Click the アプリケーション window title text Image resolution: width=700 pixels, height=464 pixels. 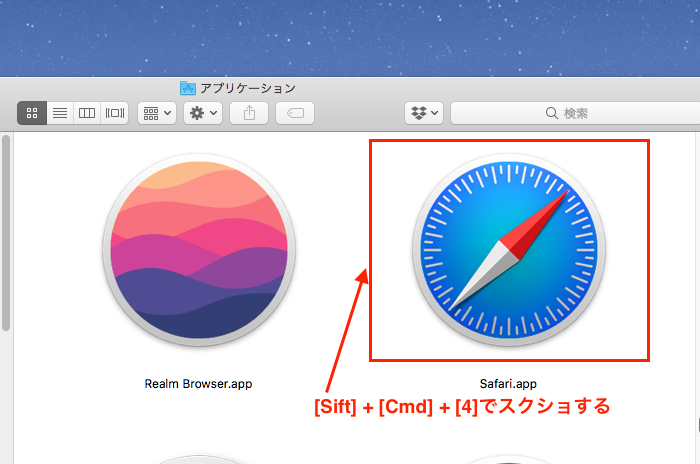[x=248, y=88]
